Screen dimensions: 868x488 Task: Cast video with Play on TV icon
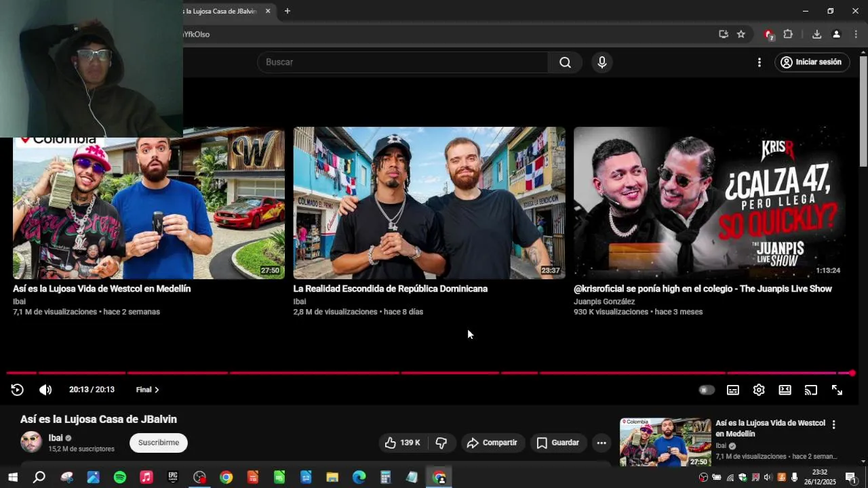pyautogui.click(x=811, y=390)
